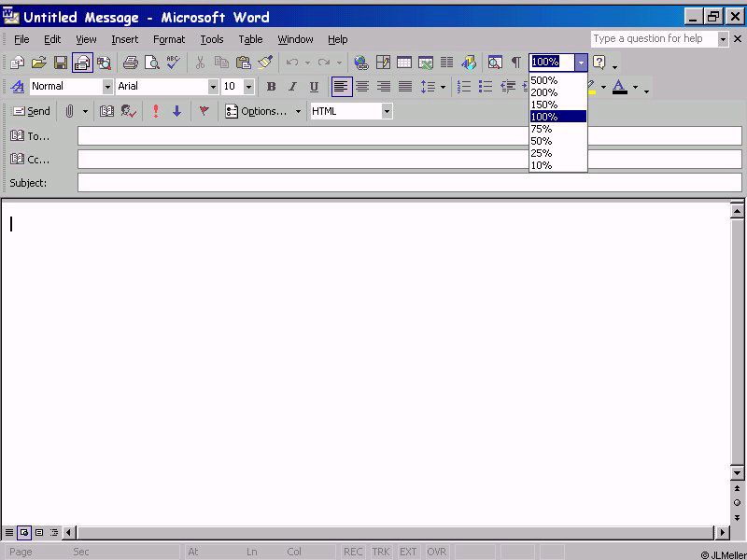Open the Font Color dropdown arrow
The height and width of the screenshot is (560, 747).
click(635, 87)
